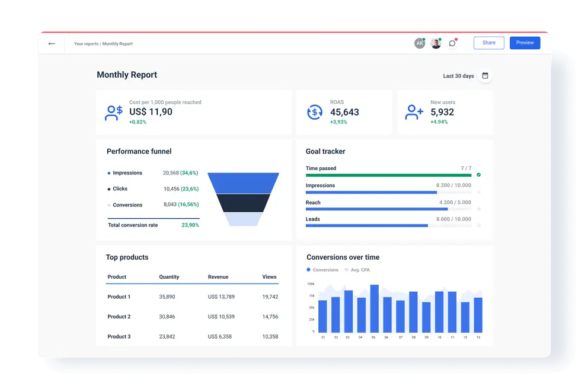Select the Product 2 row

click(192, 317)
